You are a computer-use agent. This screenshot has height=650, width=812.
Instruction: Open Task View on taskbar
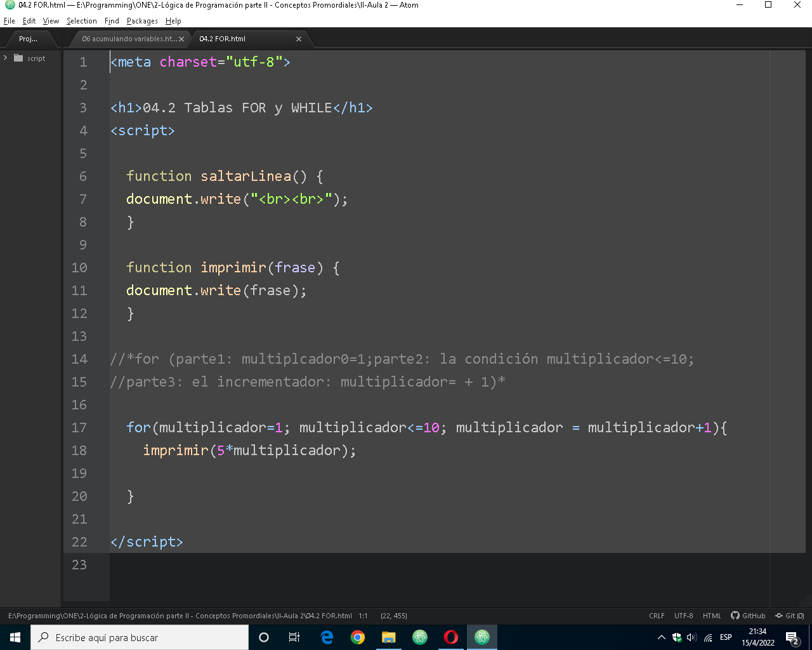294,637
